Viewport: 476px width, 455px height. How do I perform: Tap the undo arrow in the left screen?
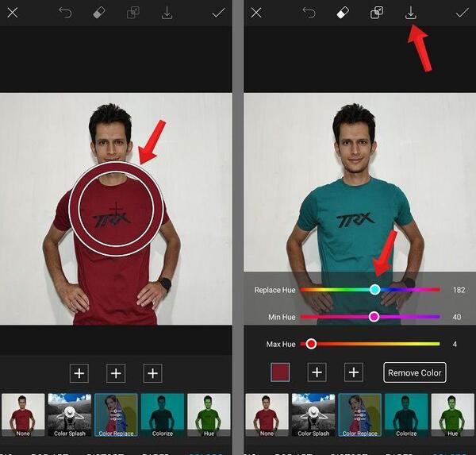click(x=65, y=13)
